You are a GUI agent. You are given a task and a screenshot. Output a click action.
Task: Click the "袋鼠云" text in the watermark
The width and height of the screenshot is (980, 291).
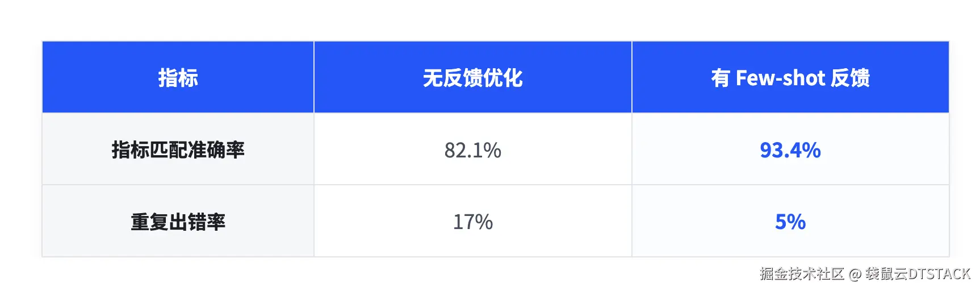886,274
